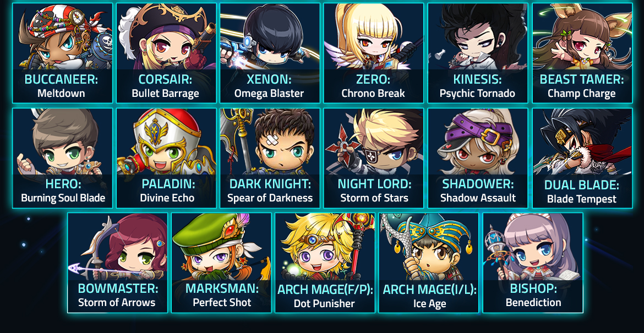Select the Buccaneer Meltdown class card
The image size is (644, 333).
coord(62,53)
